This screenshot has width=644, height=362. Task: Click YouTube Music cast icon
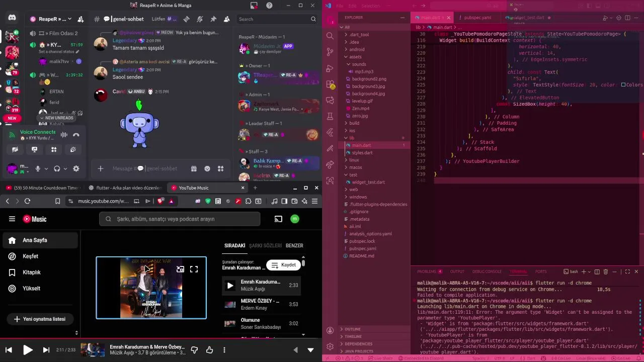pyautogui.click(x=278, y=219)
